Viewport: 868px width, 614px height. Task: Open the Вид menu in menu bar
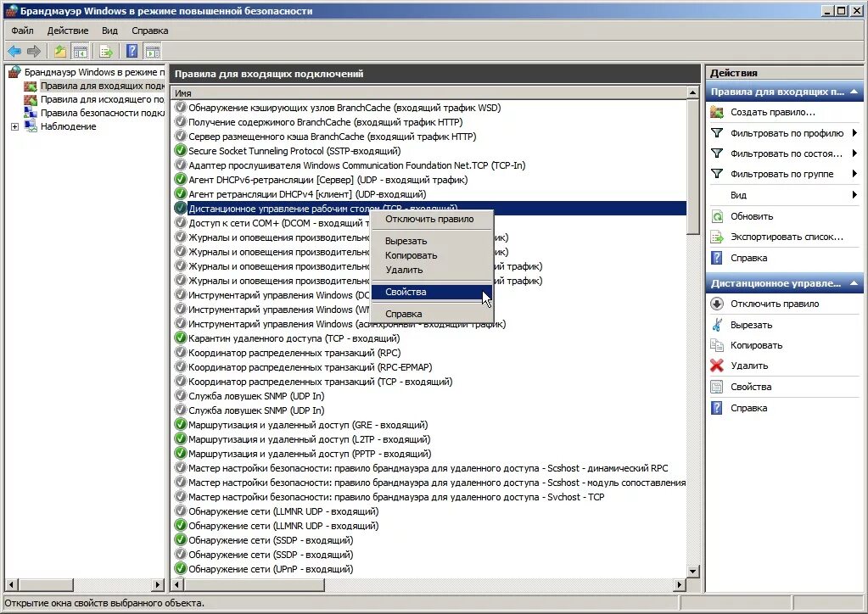(109, 31)
